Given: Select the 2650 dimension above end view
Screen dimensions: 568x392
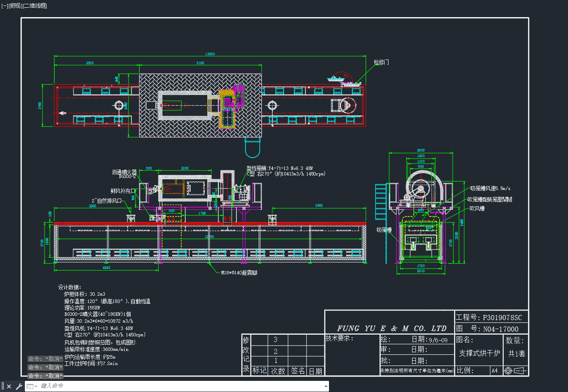Looking at the screenshot, I should pyautogui.click(x=421, y=150).
